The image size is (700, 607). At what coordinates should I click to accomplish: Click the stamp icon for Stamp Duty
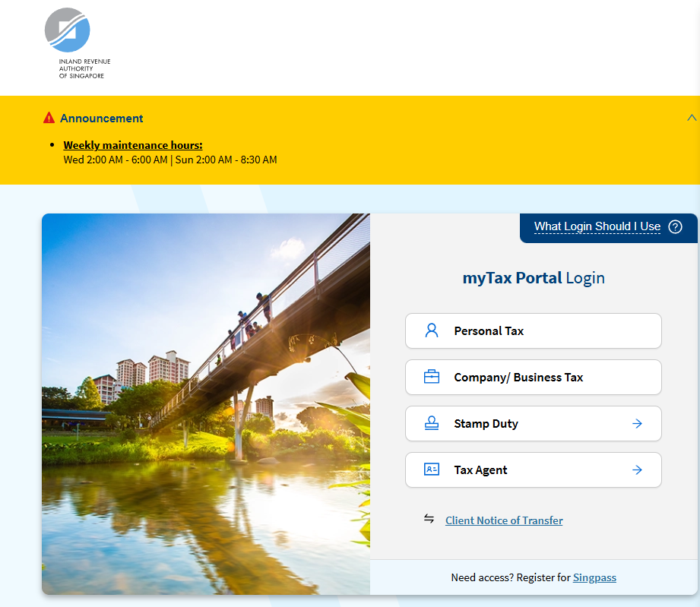tap(431, 423)
